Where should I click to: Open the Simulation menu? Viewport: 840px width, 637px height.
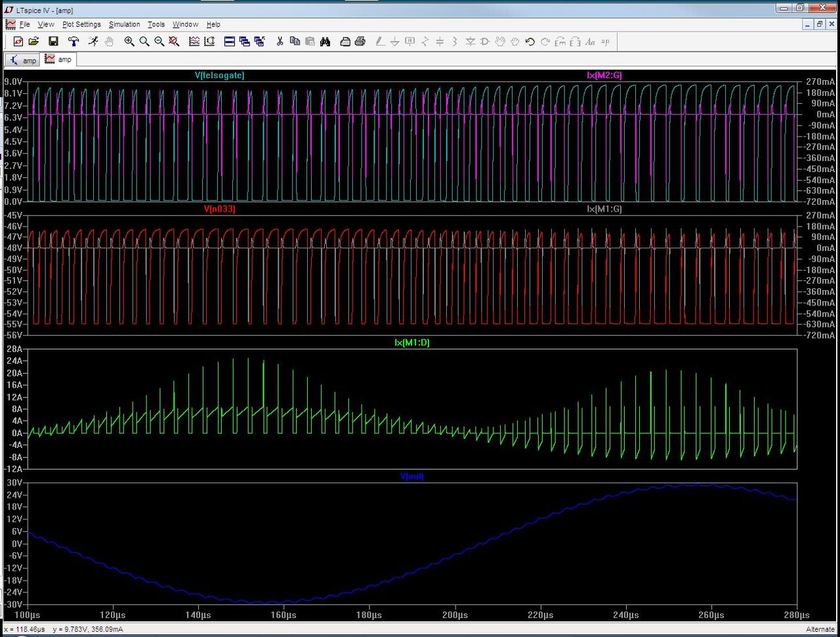click(x=124, y=24)
